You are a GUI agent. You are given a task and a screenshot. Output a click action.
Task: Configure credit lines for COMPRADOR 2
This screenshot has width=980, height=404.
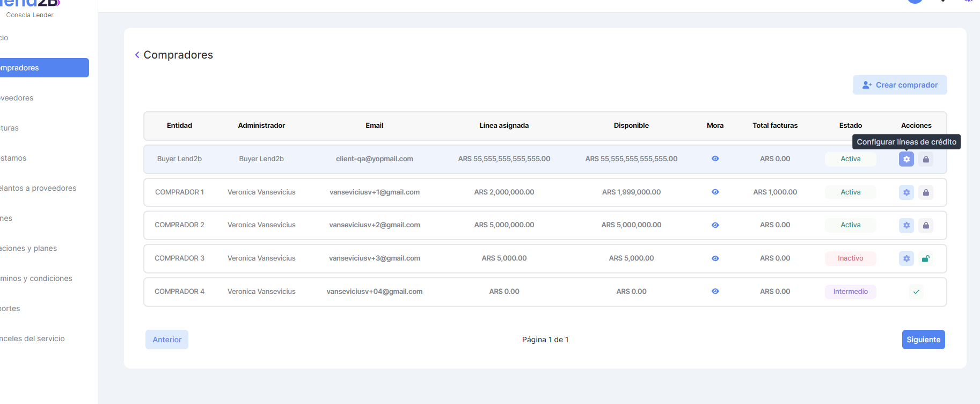point(906,225)
